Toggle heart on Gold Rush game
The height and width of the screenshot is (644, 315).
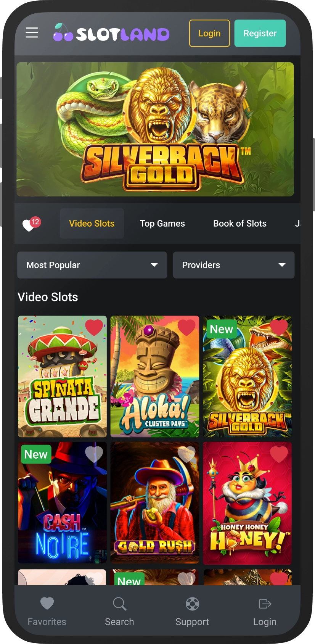[186, 454]
